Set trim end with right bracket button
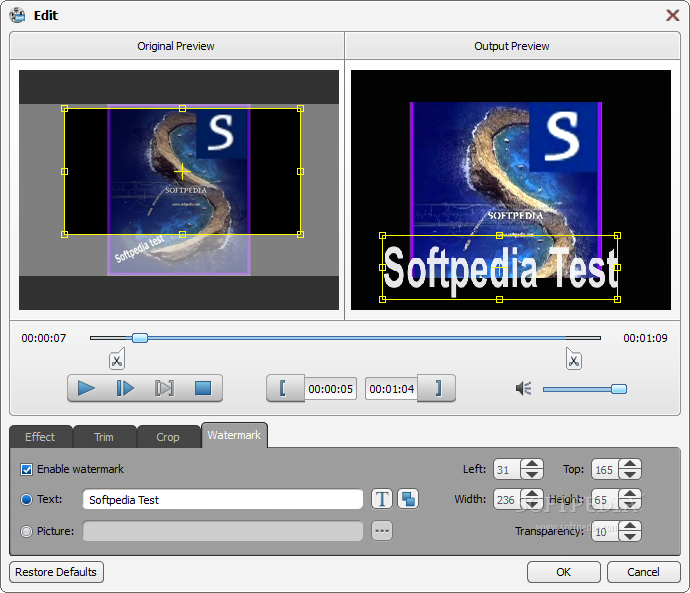The height and width of the screenshot is (593, 690). [436, 388]
